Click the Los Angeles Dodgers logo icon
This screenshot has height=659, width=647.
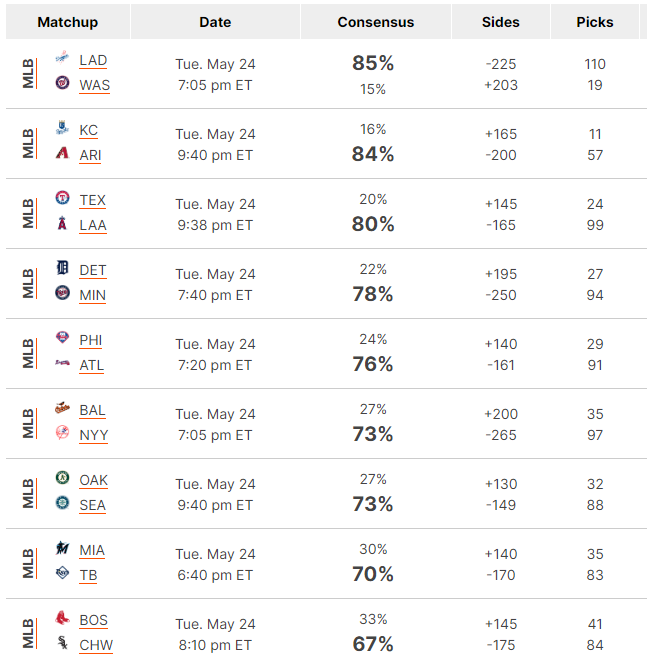[62, 58]
